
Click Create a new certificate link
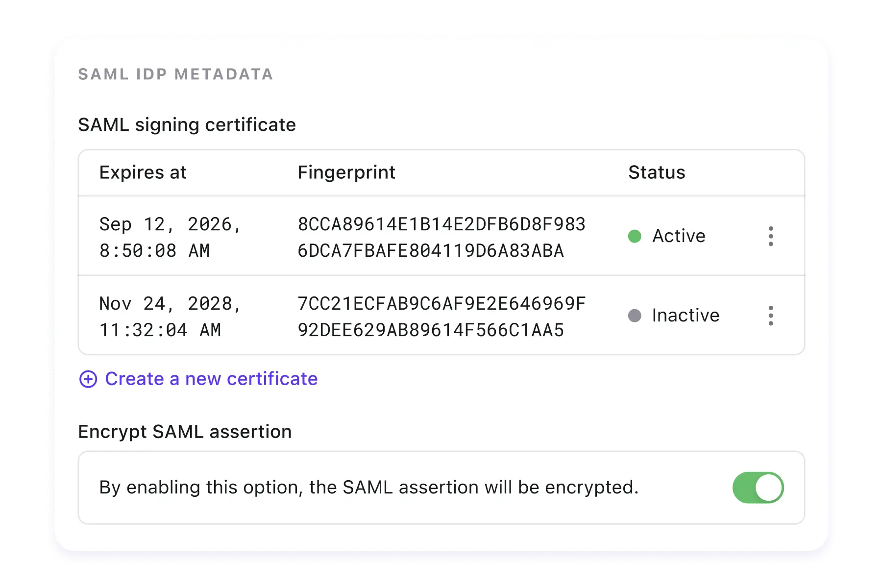[211, 379]
